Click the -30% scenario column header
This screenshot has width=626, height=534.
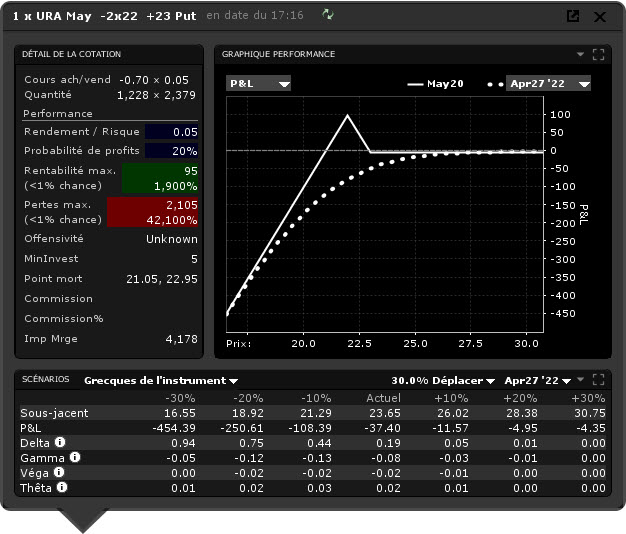click(180, 398)
